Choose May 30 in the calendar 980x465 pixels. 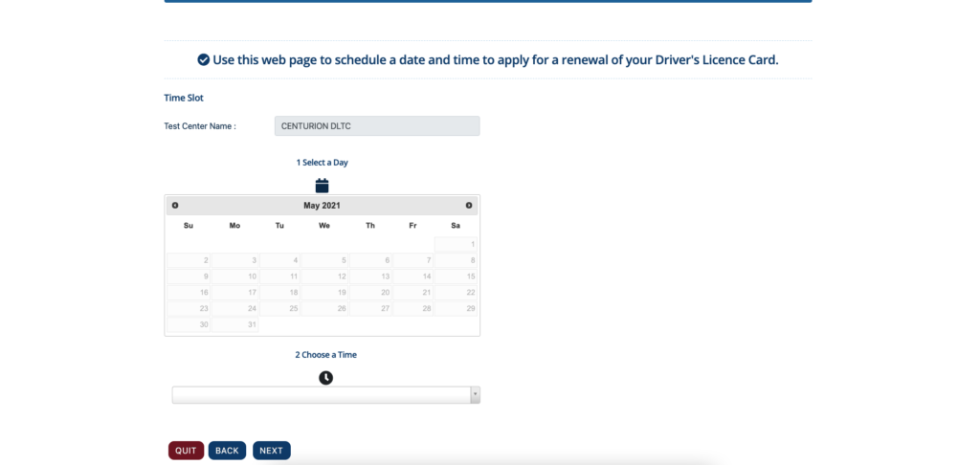point(189,325)
